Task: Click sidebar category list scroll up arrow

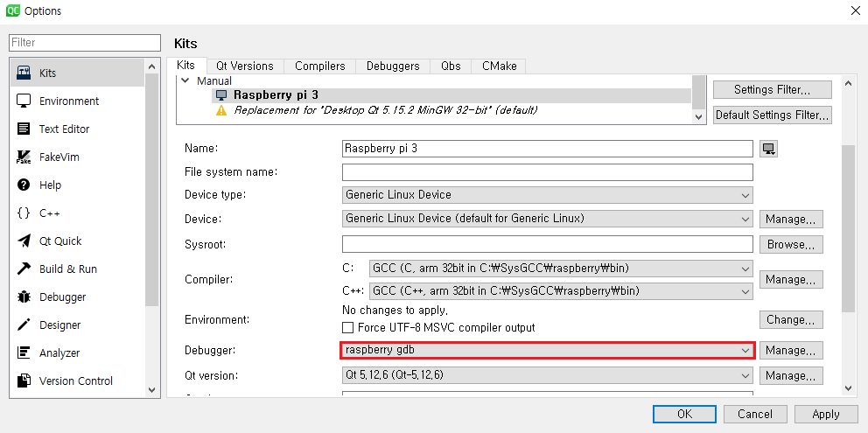Action: point(152,66)
